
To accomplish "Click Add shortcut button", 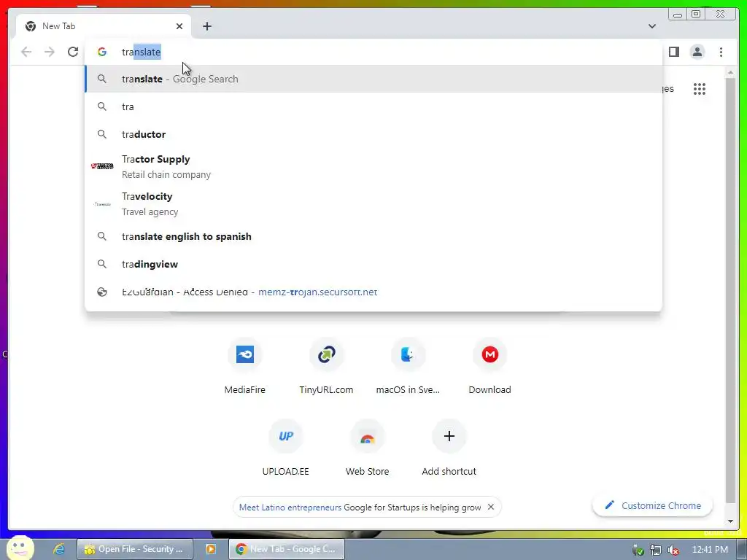I will [449, 448].
